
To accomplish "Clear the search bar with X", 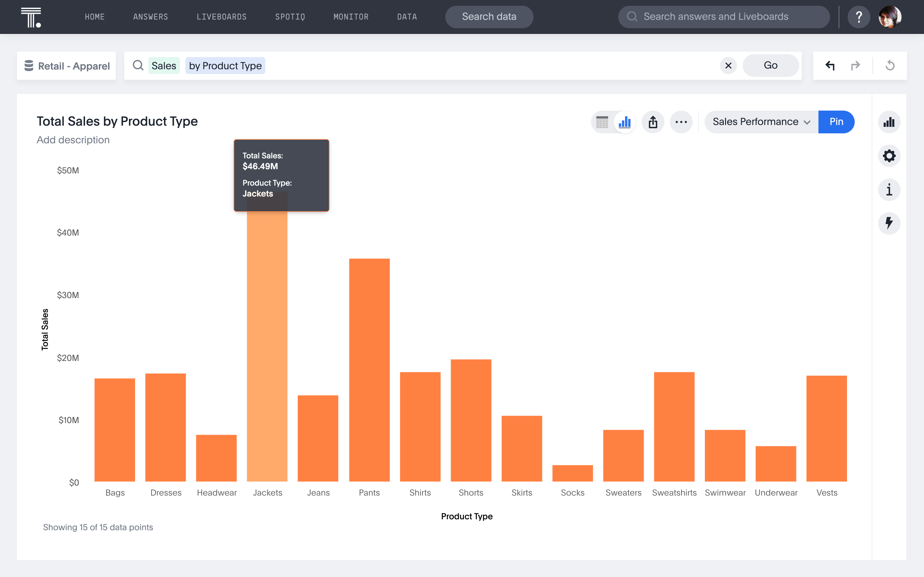I will [x=728, y=66].
